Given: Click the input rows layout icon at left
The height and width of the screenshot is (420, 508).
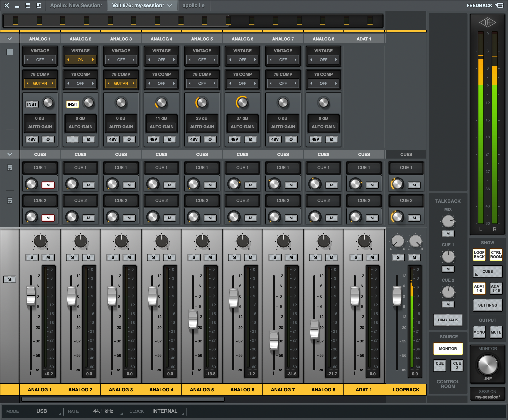Looking at the screenshot, I should 10,52.
